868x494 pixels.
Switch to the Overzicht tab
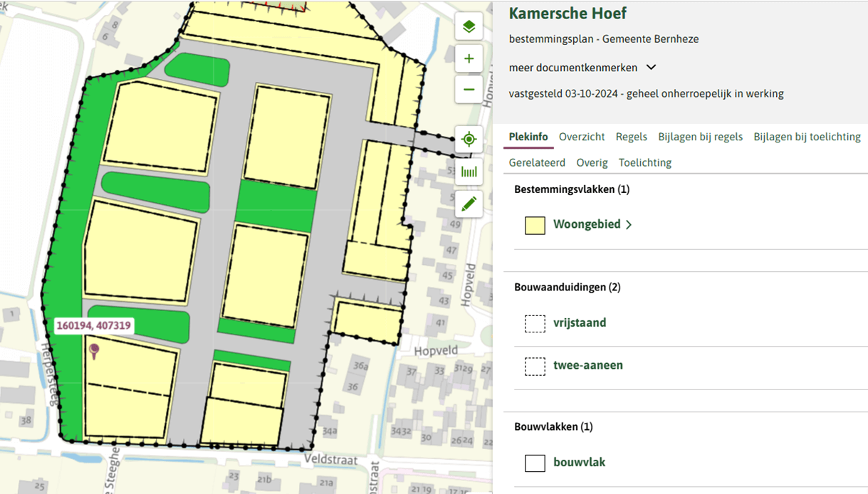point(582,137)
